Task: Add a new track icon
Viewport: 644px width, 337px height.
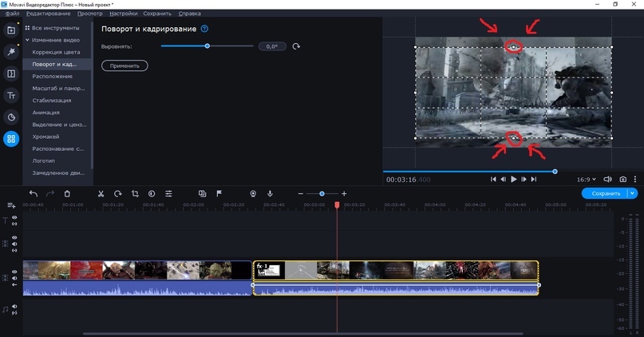Action: tap(11, 205)
